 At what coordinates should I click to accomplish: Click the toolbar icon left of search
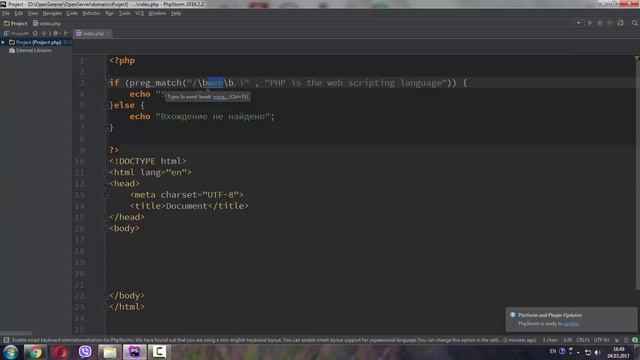(620, 23)
